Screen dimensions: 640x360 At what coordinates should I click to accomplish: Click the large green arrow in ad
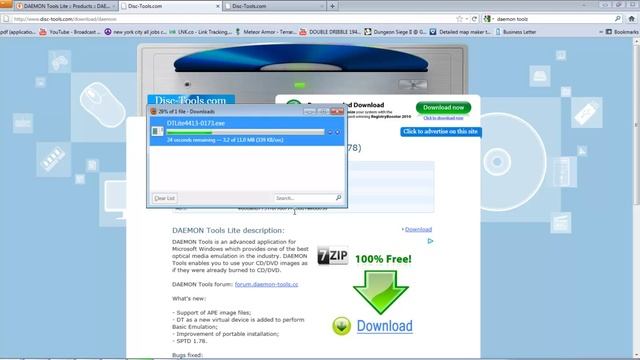point(380,292)
